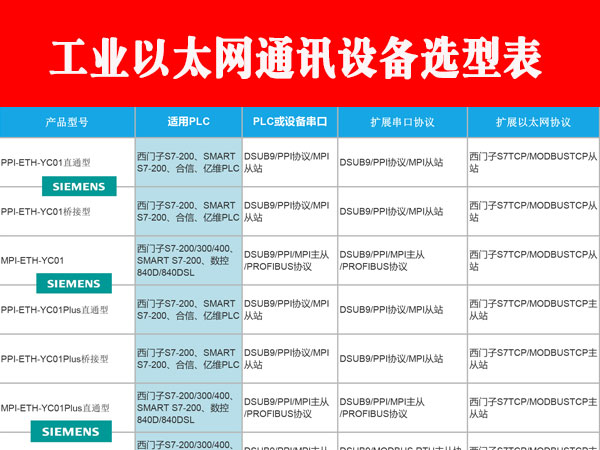Click 扩展以太网协议 cell in PPI-ETH-YC01Plus桥接型 row

tap(533, 358)
